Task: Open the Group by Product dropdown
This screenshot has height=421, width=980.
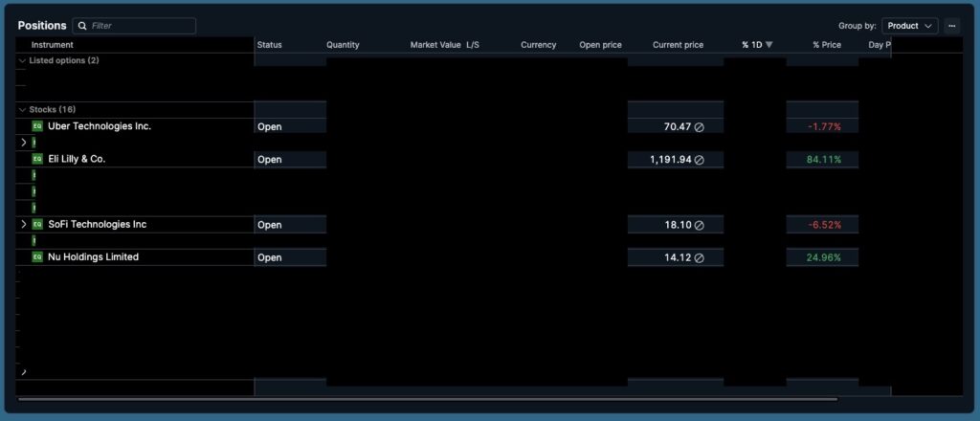Action: [x=909, y=26]
